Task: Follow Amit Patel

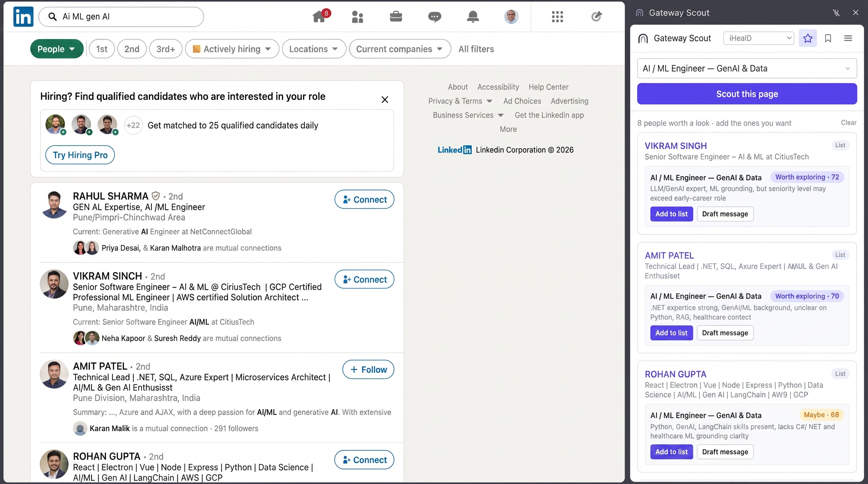Action: point(368,369)
